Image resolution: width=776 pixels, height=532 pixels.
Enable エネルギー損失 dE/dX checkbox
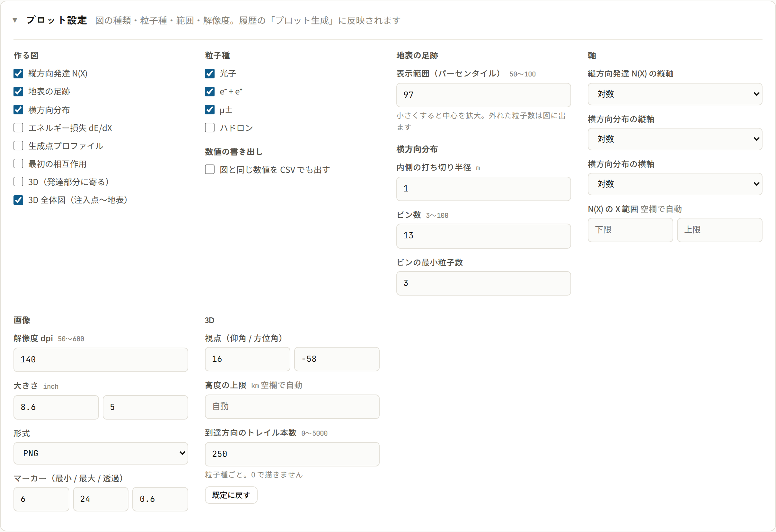pyautogui.click(x=18, y=128)
